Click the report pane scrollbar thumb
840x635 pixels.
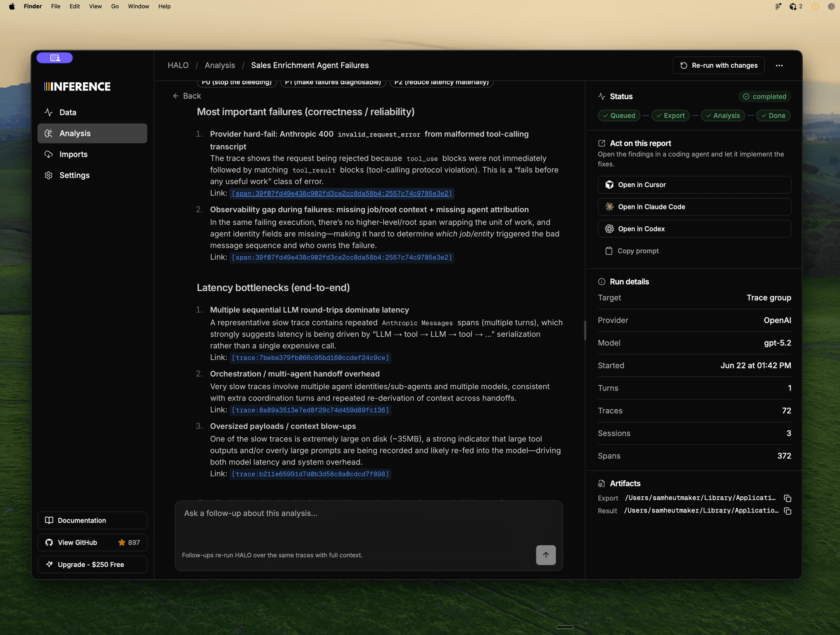pyautogui.click(x=584, y=330)
